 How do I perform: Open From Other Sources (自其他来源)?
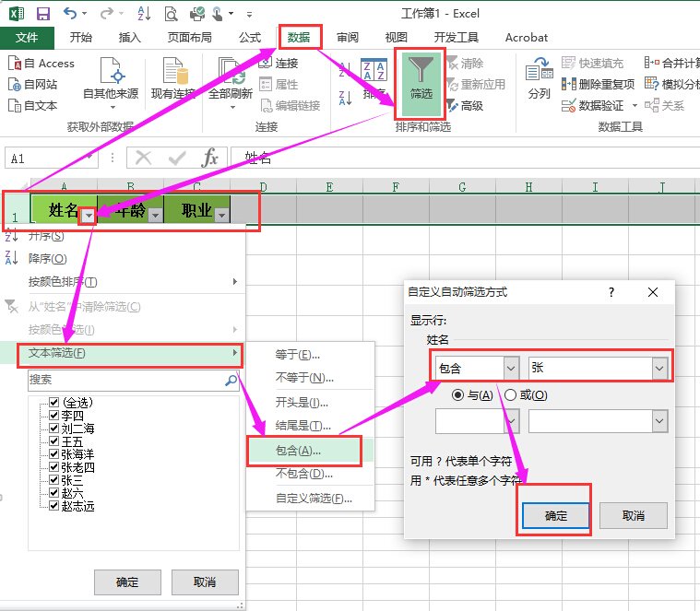[x=111, y=83]
